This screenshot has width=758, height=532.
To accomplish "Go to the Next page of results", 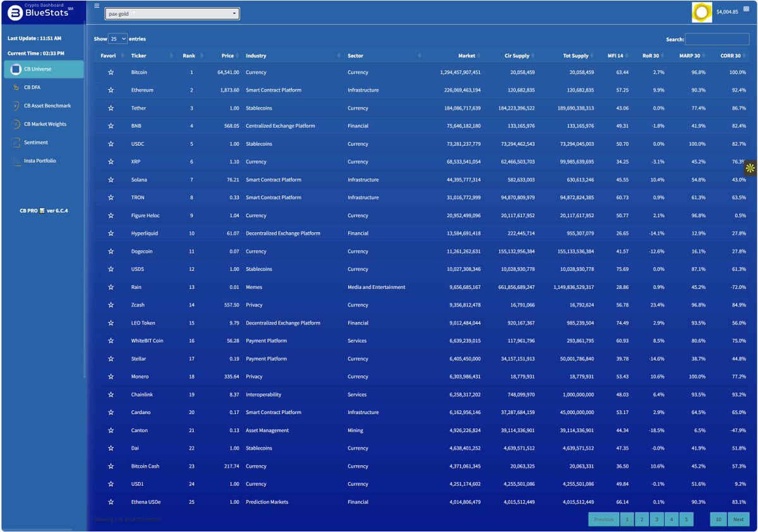I will 737,519.
